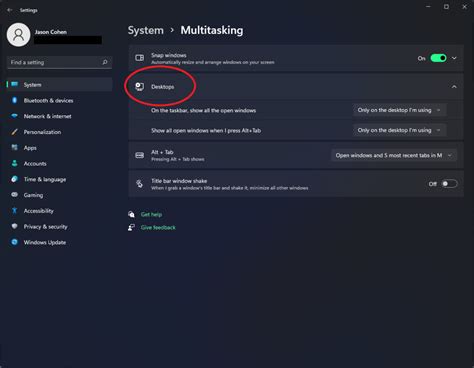Click the Time & language globe icon
The width and height of the screenshot is (474, 368).
click(x=15, y=179)
